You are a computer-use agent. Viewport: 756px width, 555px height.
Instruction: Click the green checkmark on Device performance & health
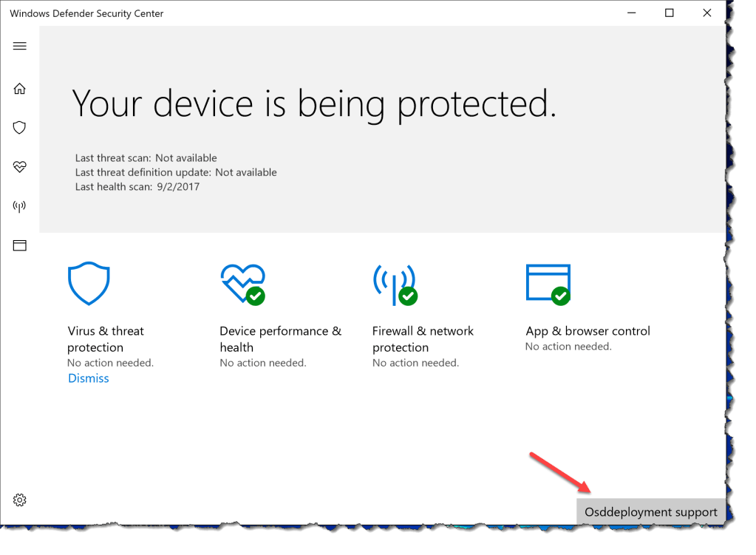254,295
